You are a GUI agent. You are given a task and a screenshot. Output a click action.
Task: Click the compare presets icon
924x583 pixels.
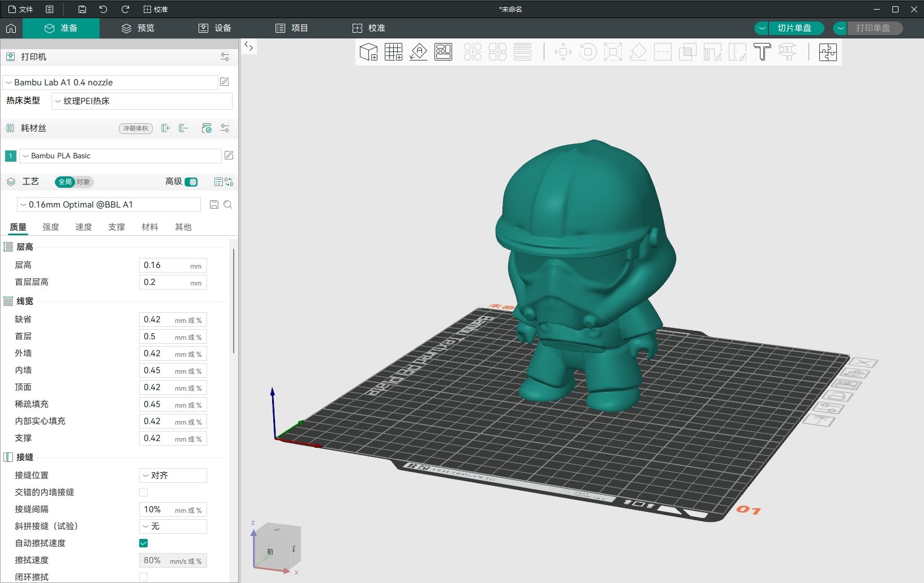tap(229, 182)
